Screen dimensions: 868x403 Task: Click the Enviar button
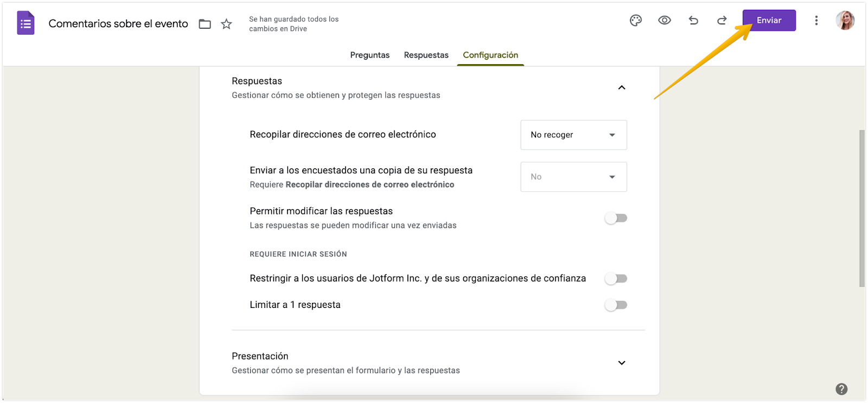[x=769, y=21]
